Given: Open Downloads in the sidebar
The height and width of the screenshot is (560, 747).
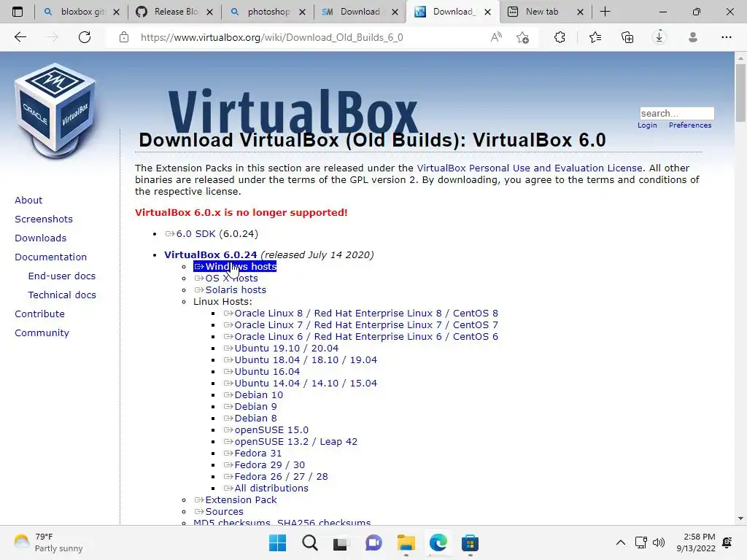Looking at the screenshot, I should pos(41,238).
